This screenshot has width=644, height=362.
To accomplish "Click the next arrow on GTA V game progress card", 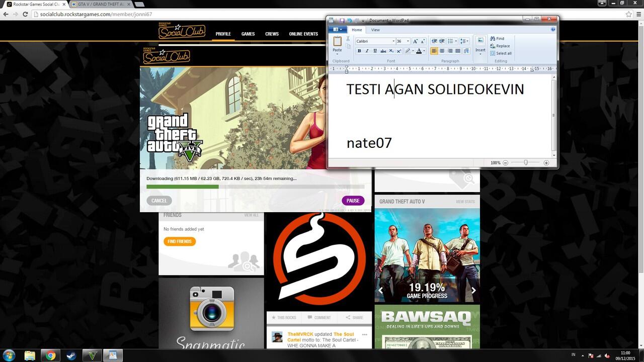I will tap(473, 290).
